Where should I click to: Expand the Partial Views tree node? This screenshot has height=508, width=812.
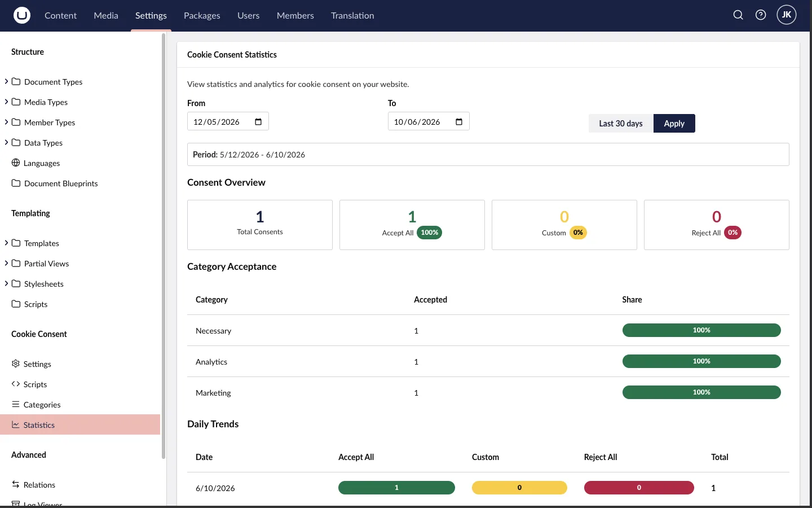coord(6,264)
